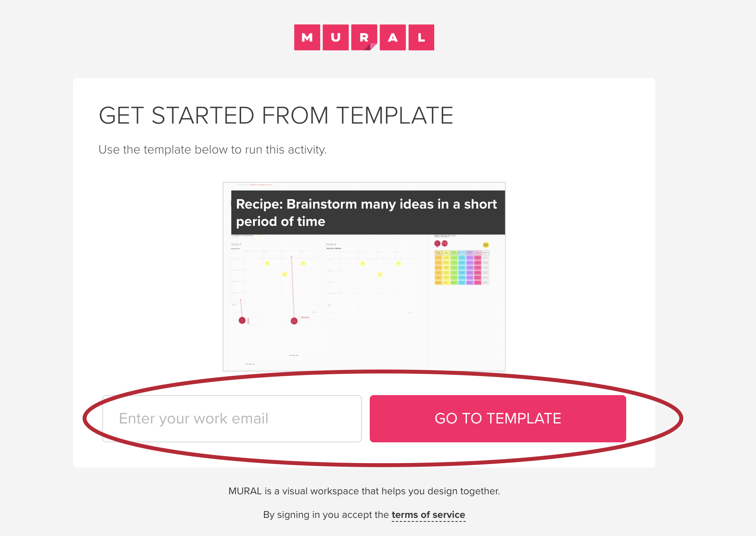Click the Team 2 label in the preview
Viewport: 756px width, 536px height.
331,244
